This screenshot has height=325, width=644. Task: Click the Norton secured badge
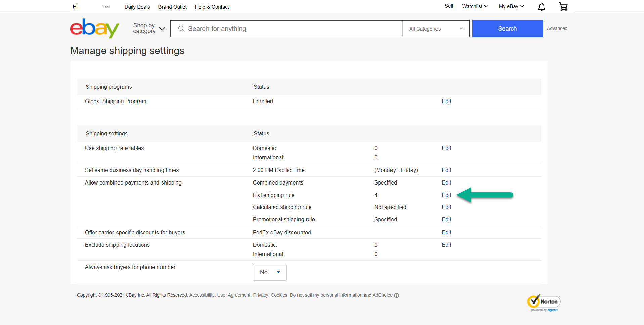(x=544, y=303)
